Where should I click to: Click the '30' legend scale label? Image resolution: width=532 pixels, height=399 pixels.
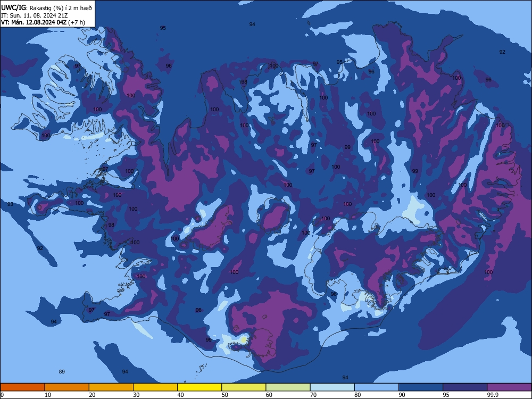(136, 395)
